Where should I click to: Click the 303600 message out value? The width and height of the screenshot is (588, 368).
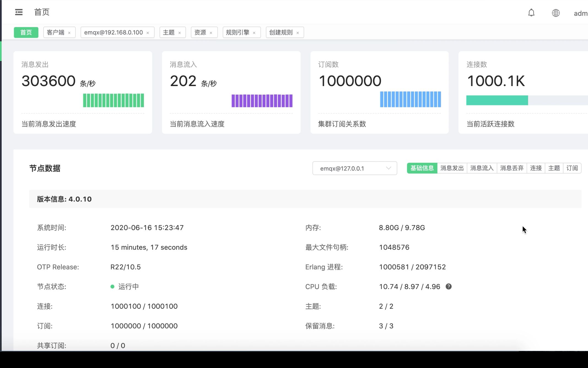pyautogui.click(x=48, y=81)
